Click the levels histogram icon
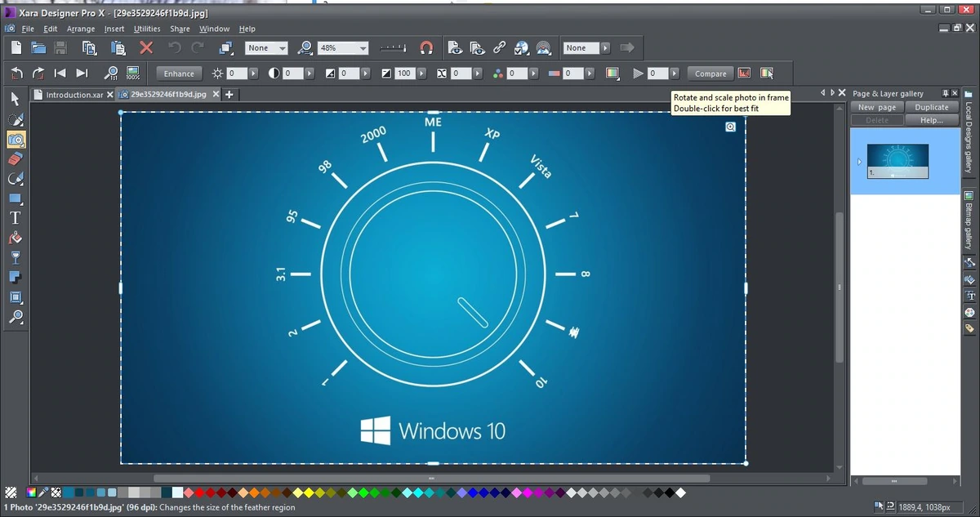The height and width of the screenshot is (517, 980). point(744,73)
